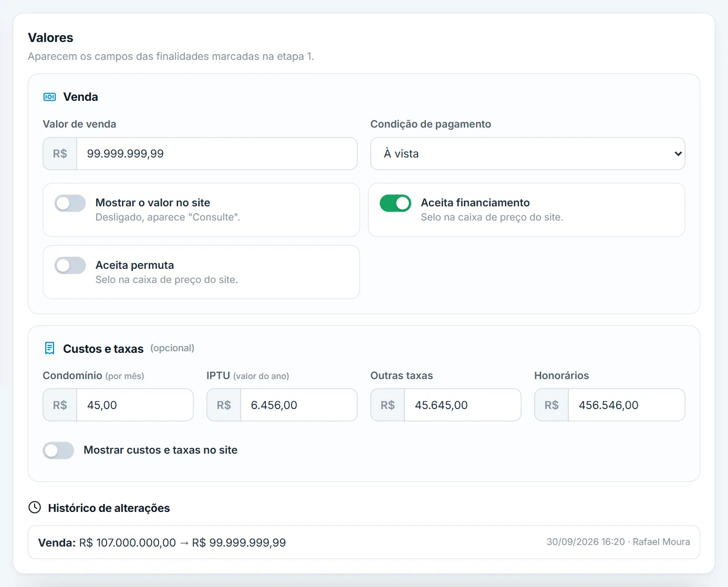
Task: Click into the Outras taxas field
Action: pos(463,405)
